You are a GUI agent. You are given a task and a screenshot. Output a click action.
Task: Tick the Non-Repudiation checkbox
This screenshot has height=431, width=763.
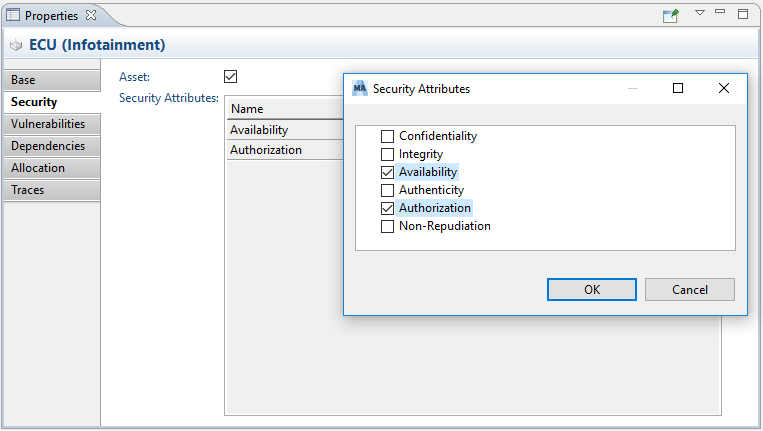(388, 226)
